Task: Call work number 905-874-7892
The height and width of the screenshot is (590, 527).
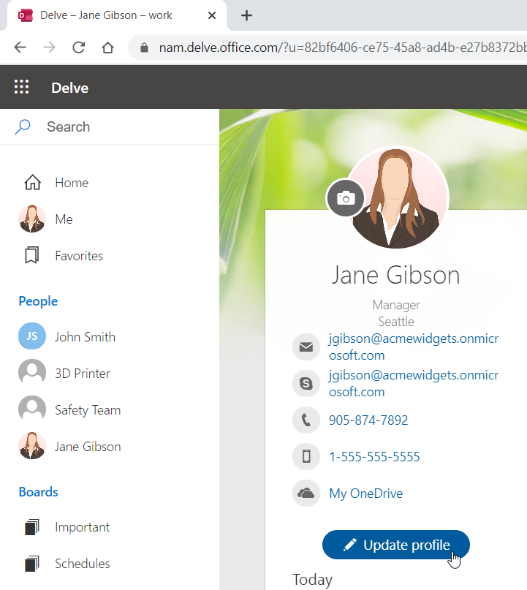Action: coord(368,420)
